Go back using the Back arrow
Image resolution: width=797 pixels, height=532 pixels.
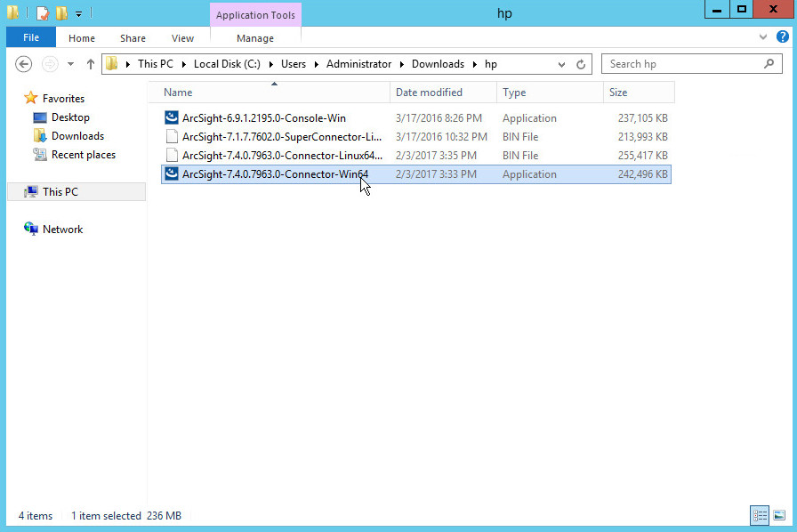24,64
